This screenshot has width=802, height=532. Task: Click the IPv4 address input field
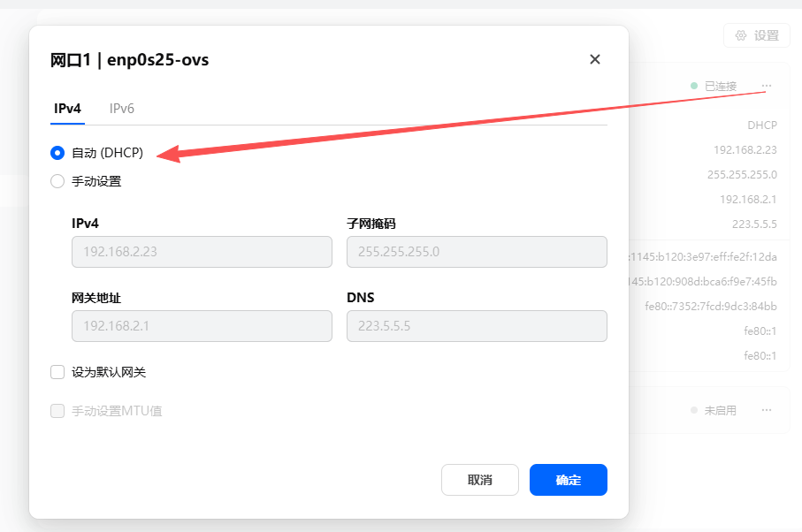point(202,252)
